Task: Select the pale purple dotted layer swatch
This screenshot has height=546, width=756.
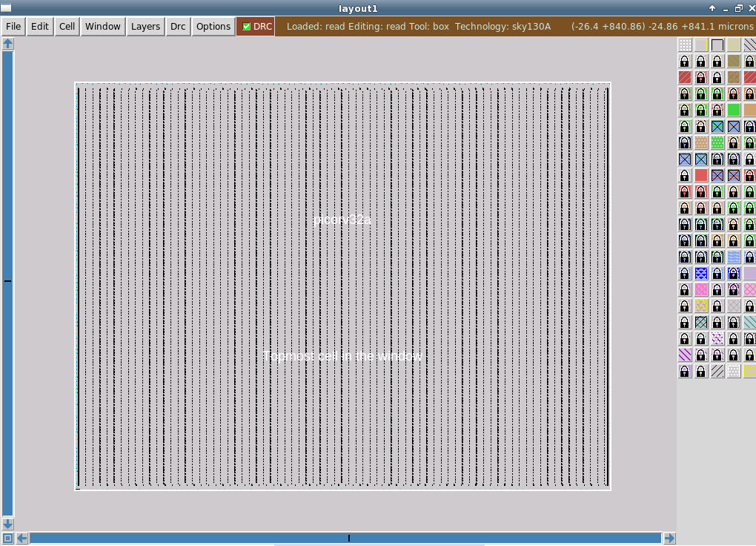Action: pyautogui.click(x=750, y=273)
